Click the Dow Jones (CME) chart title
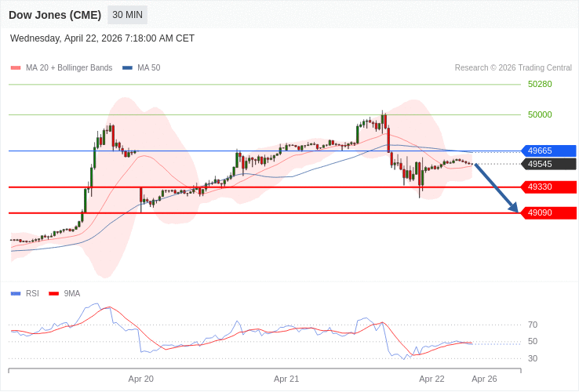Viewport: 579px width, 392px height. (x=55, y=15)
